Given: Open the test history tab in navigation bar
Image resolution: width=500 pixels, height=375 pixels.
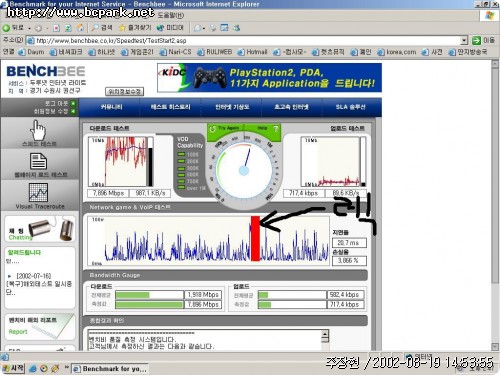Looking at the screenshot, I should coord(170,107).
